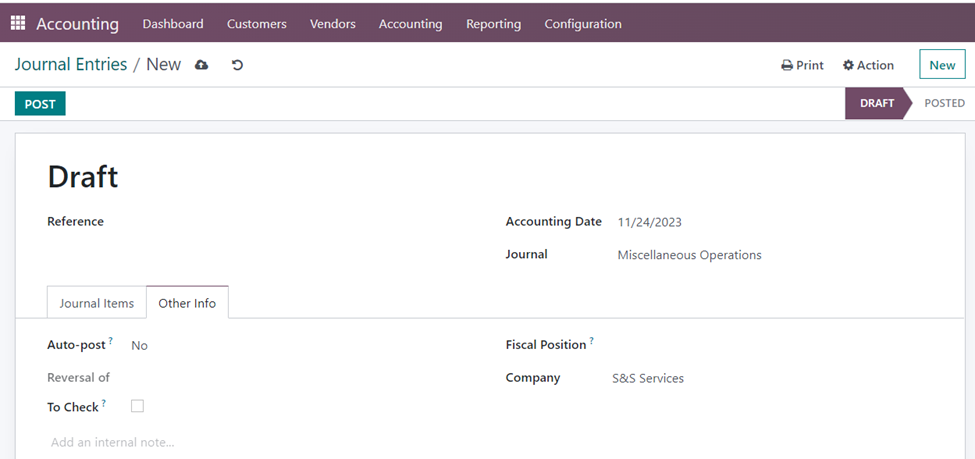Click To Check help question mark
The image size is (975, 459).
[104, 404]
